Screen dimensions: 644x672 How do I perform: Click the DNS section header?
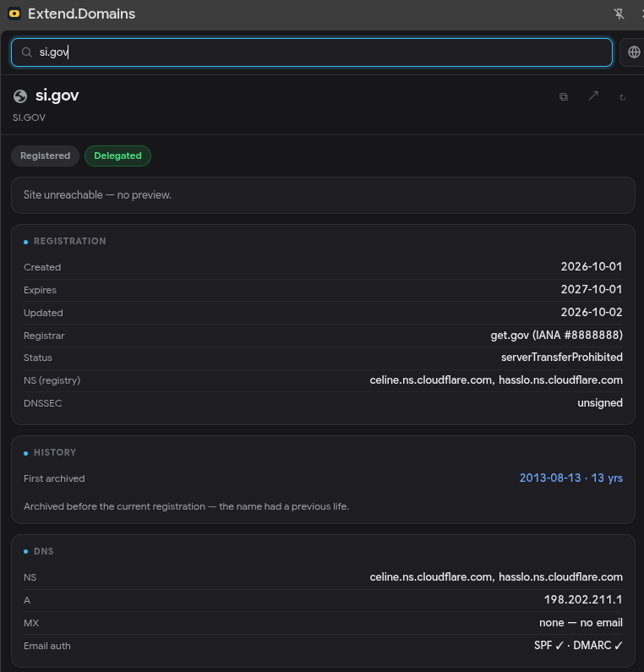click(44, 551)
